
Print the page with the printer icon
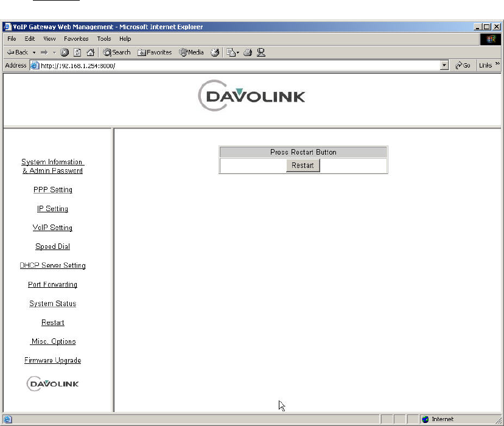coord(248,52)
